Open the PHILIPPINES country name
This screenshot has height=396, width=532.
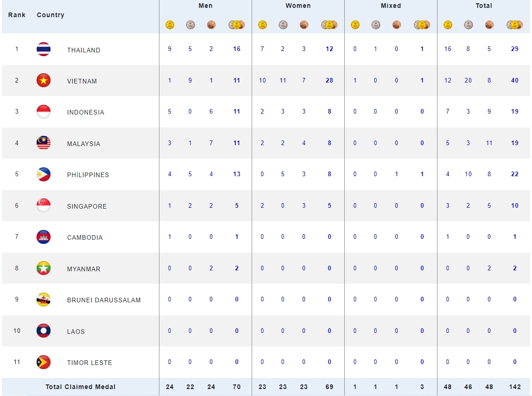[x=88, y=175]
